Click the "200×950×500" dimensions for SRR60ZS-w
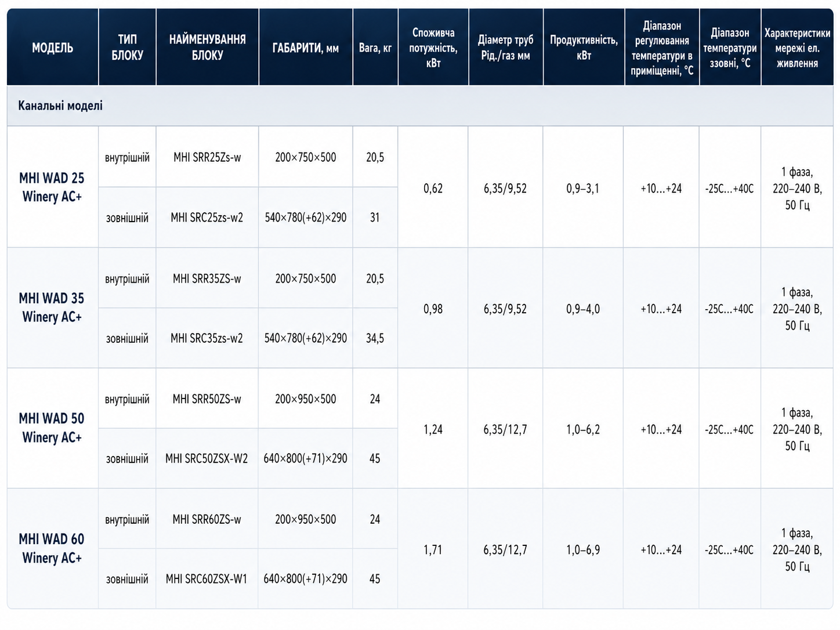The height and width of the screenshot is (630, 840). 306,519
